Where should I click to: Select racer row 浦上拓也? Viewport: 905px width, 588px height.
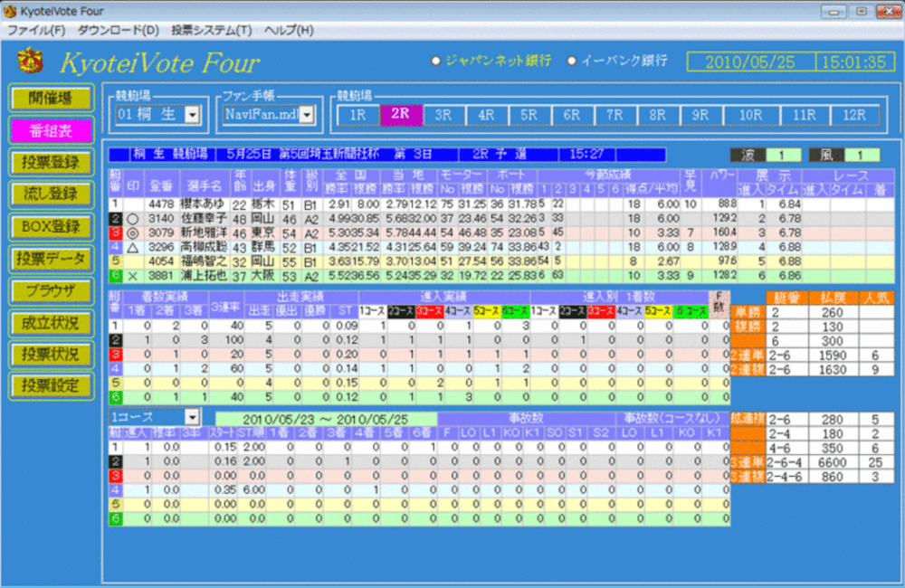[501, 276]
